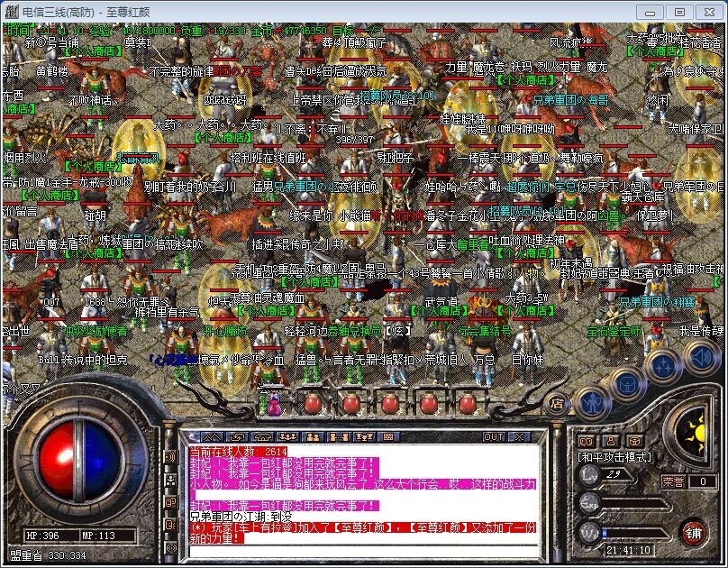
Task: Toggle the network-tree channel icon left of chat
Action: pos(170,480)
